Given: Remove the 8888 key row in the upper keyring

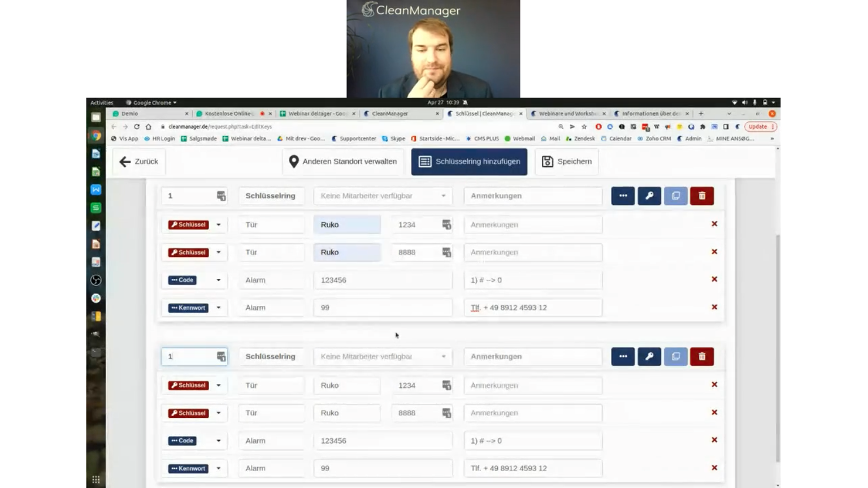Looking at the screenshot, I should pos(714,252).
